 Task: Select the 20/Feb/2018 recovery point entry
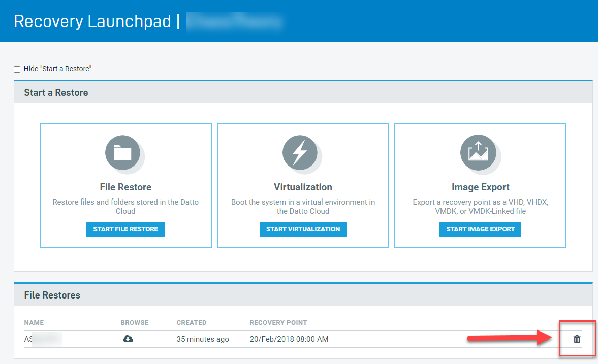tap(288, 339)
